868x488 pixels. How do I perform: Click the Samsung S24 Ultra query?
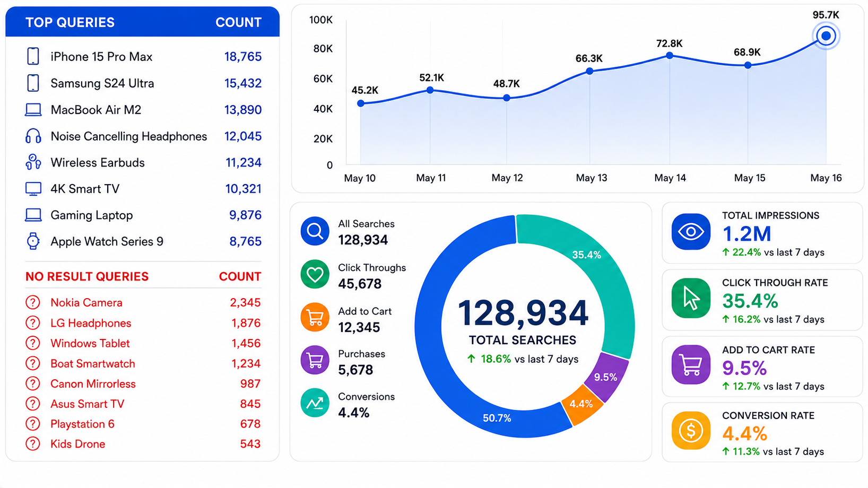point(102,83)
